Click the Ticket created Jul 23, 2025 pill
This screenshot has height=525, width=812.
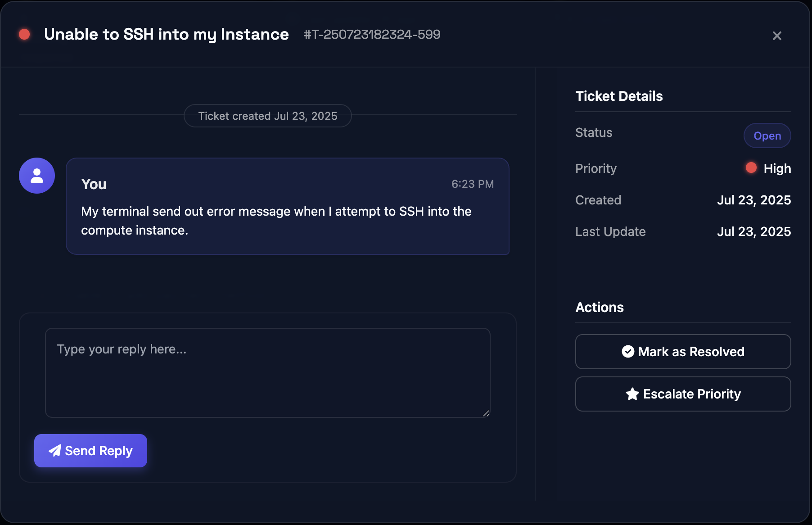[x=267, y=116]
